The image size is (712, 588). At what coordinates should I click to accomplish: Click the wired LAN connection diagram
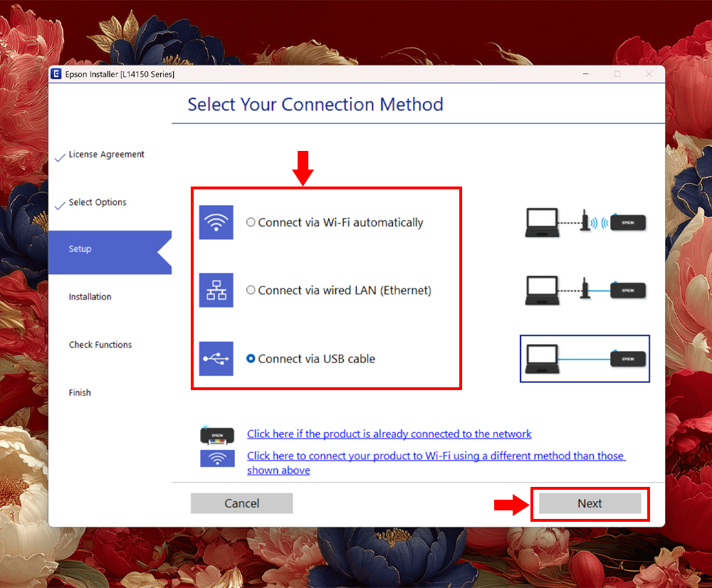click(x=585, y=290)
